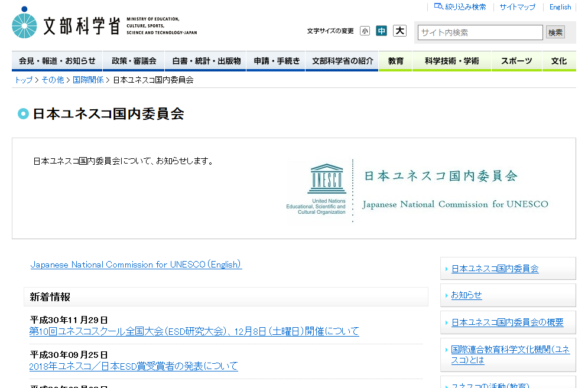The width and height of the screenshot is (588, 388).
Task: Open Japanese National Commission for UNESCO (English) link
Action: (136, 265)
